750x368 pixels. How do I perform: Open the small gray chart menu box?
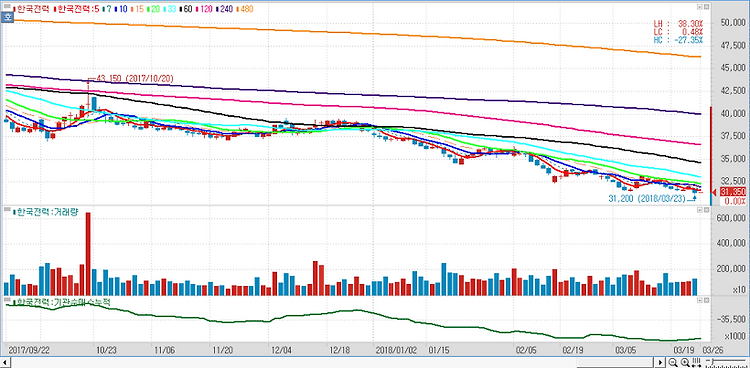click(x=7, y=6)
